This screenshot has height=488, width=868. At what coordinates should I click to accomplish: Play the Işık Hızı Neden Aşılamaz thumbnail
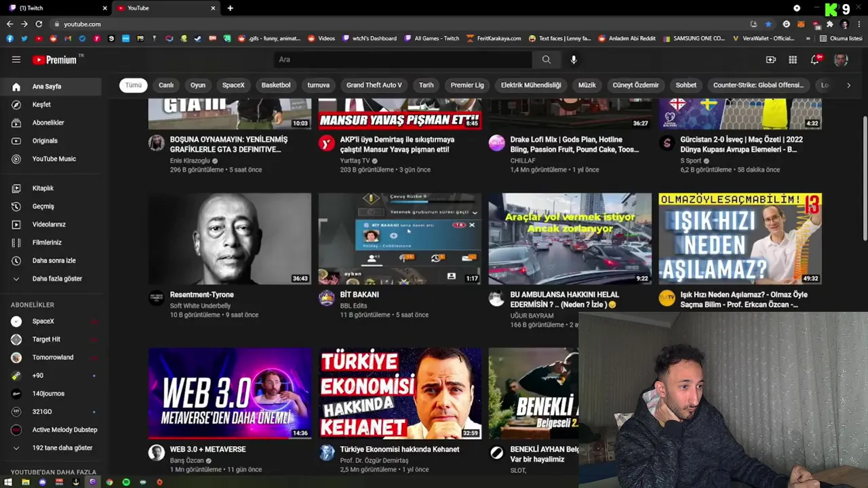pyautogui.click(x=740, y=239)
